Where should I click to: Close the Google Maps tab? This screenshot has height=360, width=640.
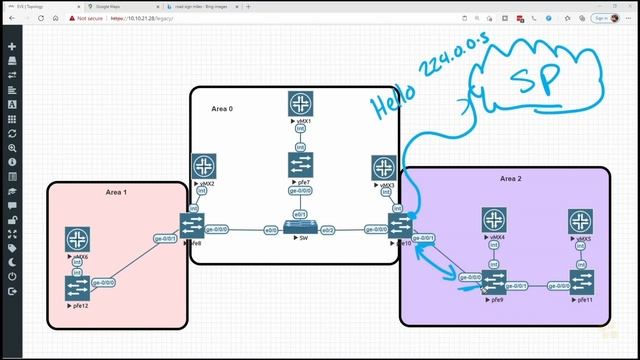(158, 7)
